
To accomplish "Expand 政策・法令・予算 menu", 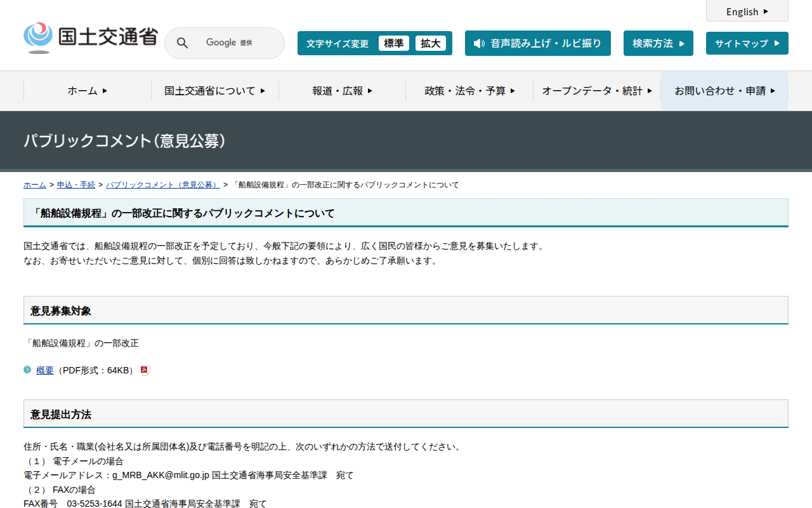I will 469,91.
